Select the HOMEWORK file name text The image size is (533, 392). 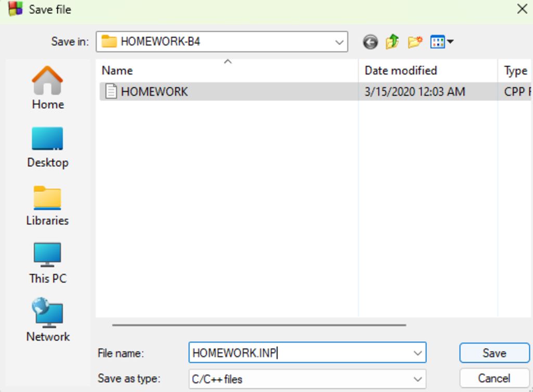coord(154,92)
